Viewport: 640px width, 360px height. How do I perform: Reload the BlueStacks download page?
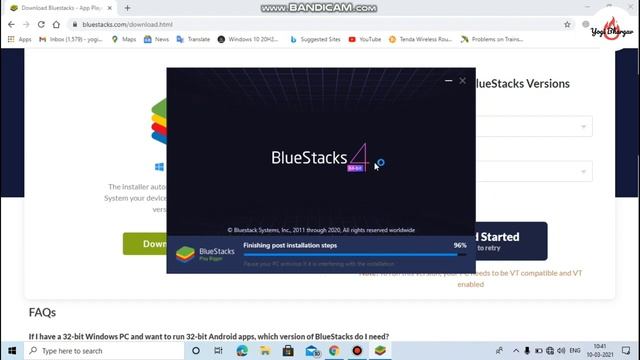click(41, 24)
